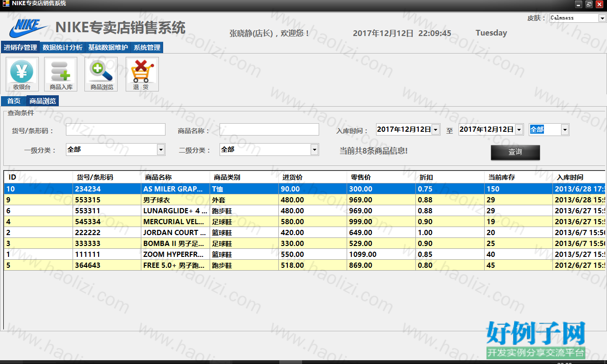Select the ZOOM HYPERFR... product row
Image resolution: width=607 pixels, height=364 pixels.
point(304,255)
